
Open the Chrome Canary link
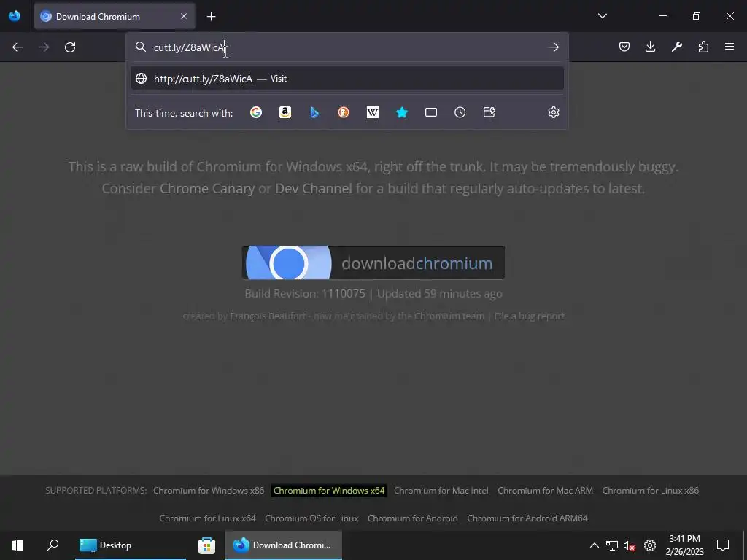pyautogui.click(x=206, y=189)
